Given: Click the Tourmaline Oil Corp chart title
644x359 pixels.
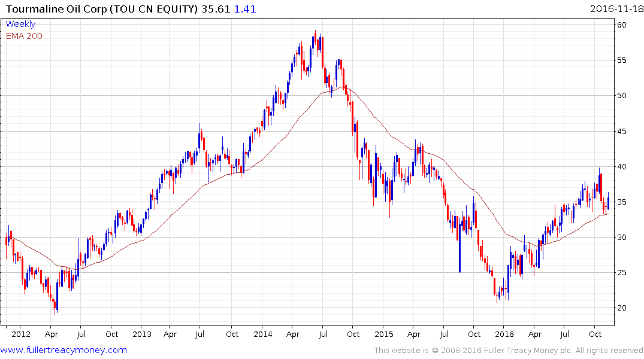Looking at the screenshot, I should point(102,9).
